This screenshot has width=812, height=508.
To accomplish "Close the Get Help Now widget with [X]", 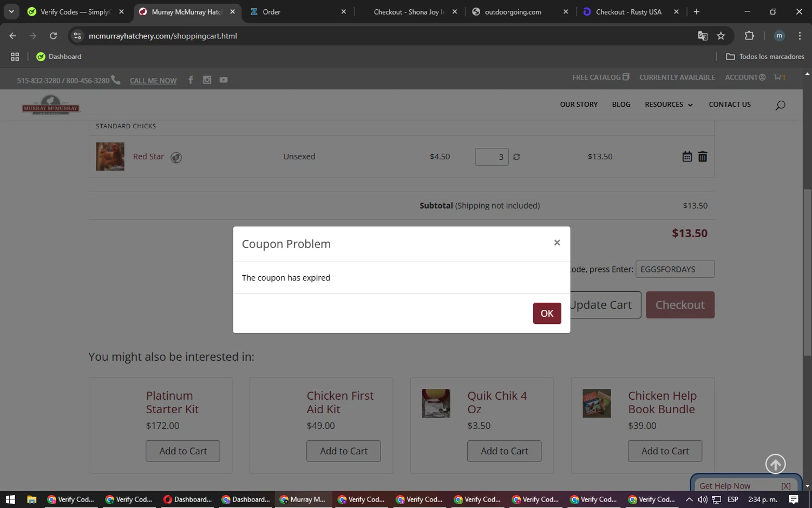I will [786, 486].
